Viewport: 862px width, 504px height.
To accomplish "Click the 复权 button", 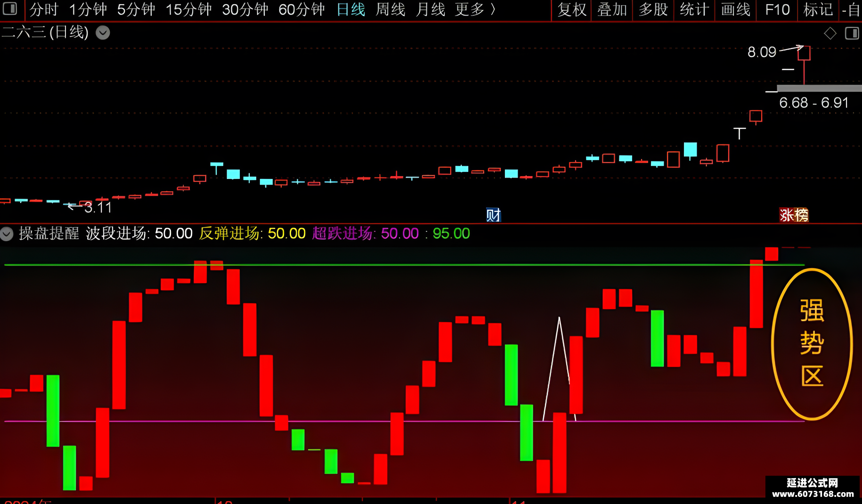I will point(572,9).
